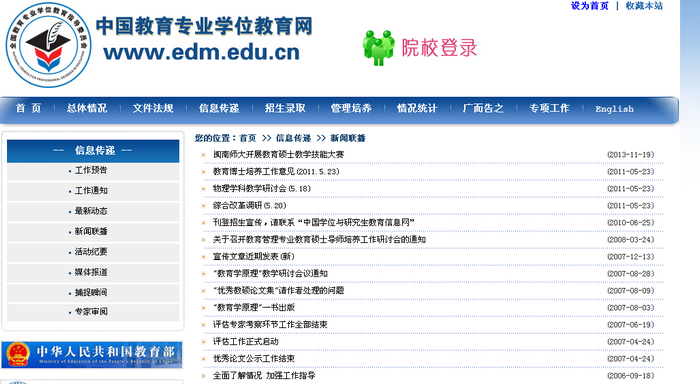This screenshot has width=700, height=384.
Task: Switch to the English version
Action: pyautogui.click(x=614, y=109)
